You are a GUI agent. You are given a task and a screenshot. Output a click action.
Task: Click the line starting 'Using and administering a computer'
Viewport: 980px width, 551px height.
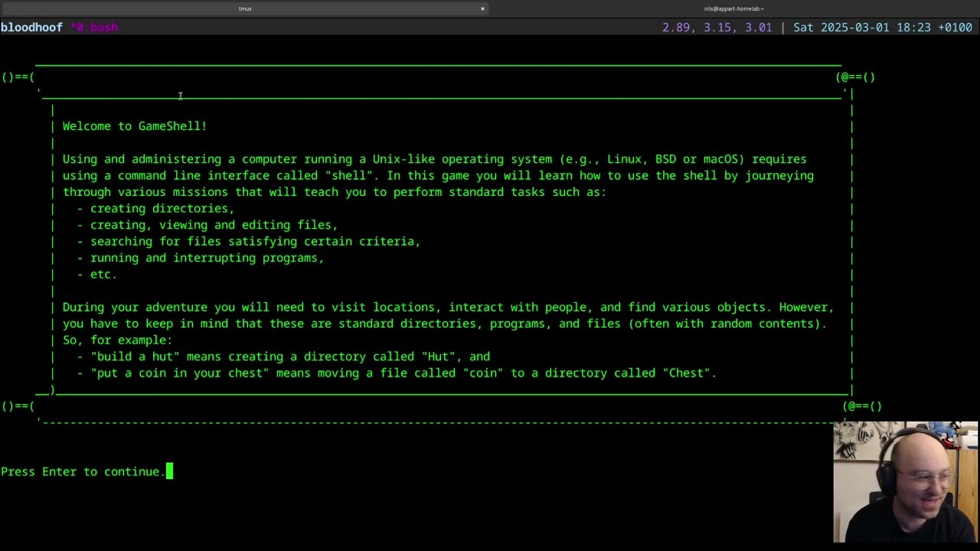[x=435, y=159]
